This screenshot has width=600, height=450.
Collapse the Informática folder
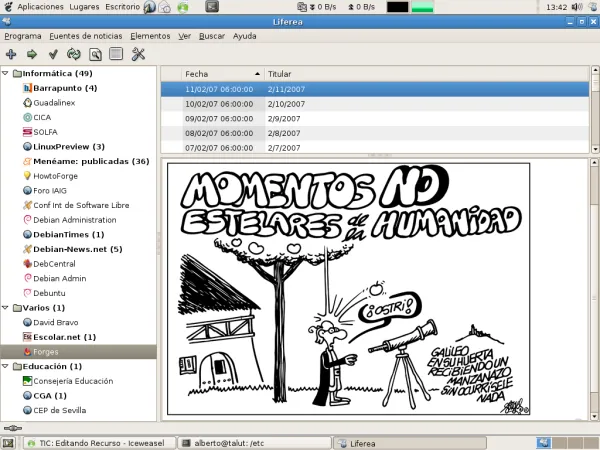[x=6, y=74]
